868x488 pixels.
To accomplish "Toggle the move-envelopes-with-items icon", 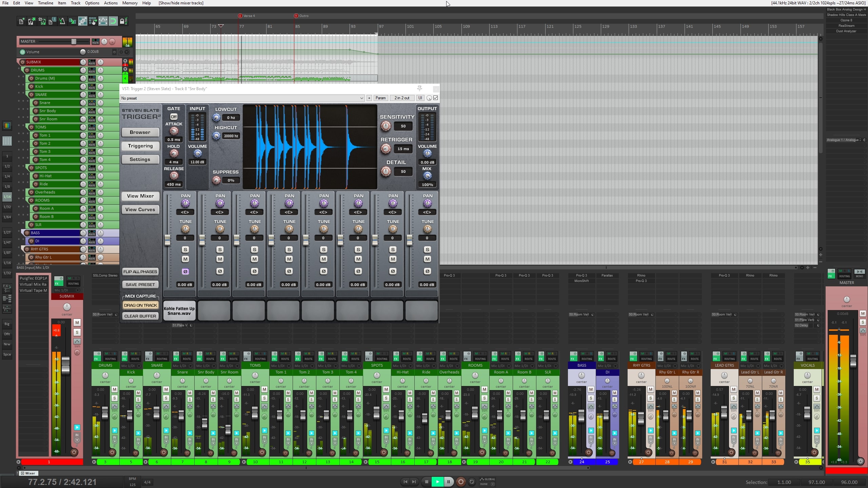I will 103,21.
